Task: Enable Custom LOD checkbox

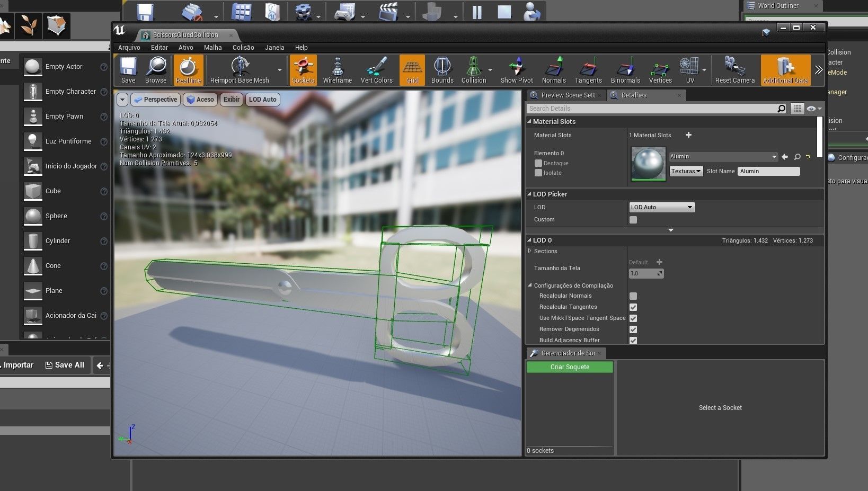Action: coord(633,220)
